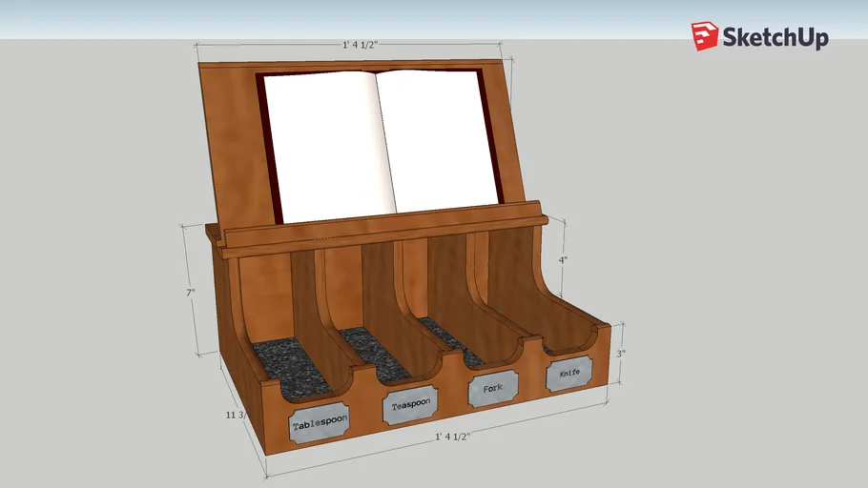Select the Teaspoon label plate

point(410,405)
